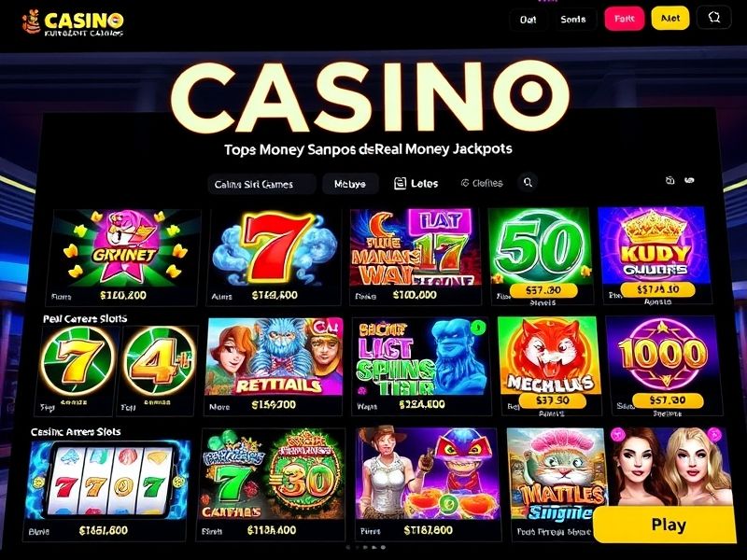This screenshot has height=560, width=747.
Task: Click the yellow header button
Action: pyautogui.click(x=670, y=19)
